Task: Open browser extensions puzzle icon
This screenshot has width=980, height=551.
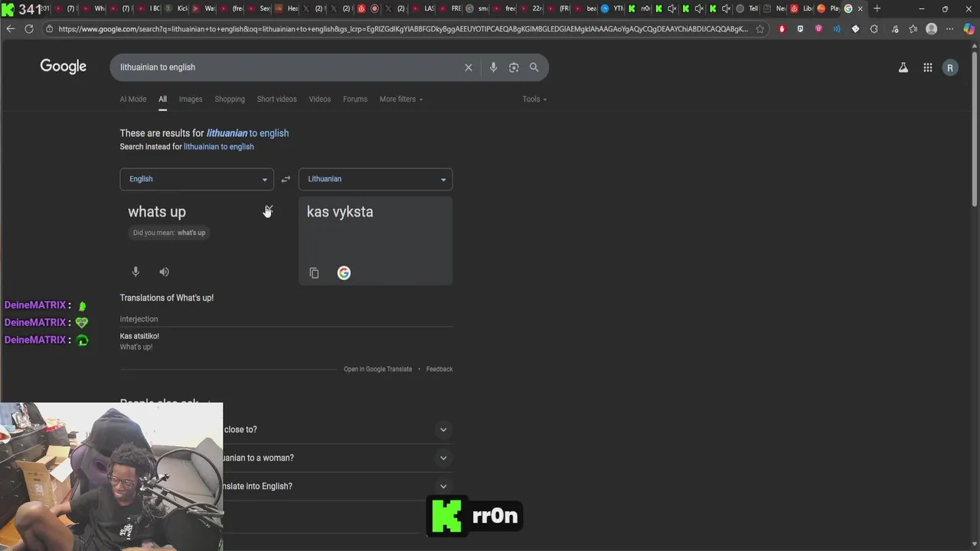Action: (874, 29)
